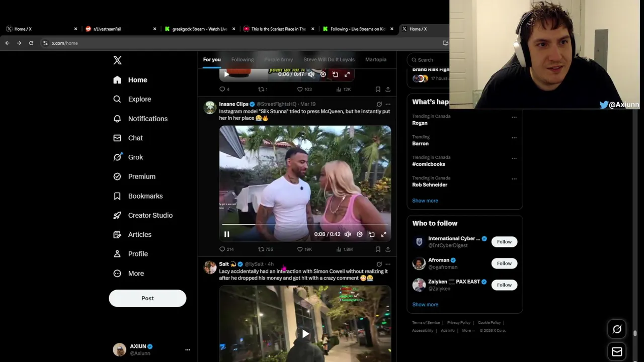Follow International Cyber Digest
This screenshot has width=644, height=362.
504,242
